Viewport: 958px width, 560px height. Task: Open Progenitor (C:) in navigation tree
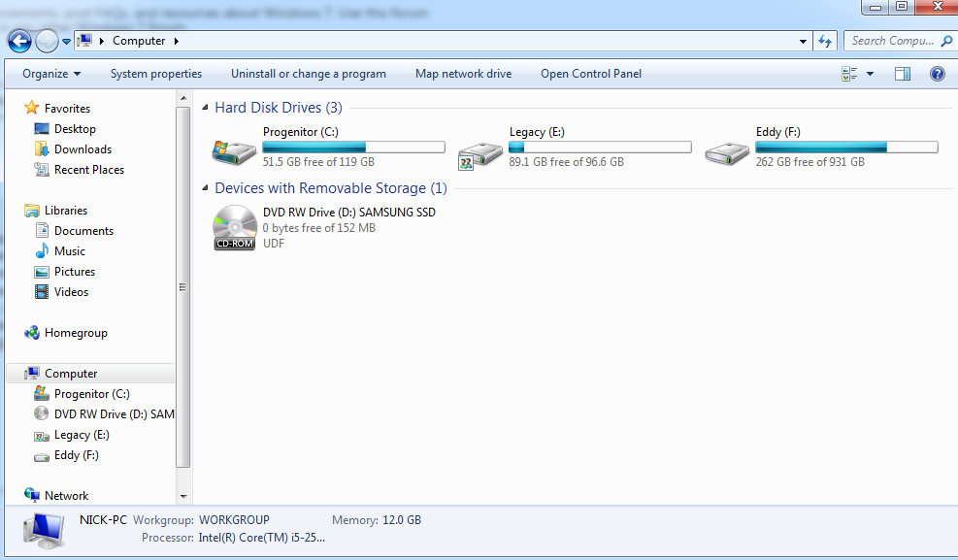(x=91, y=394)
